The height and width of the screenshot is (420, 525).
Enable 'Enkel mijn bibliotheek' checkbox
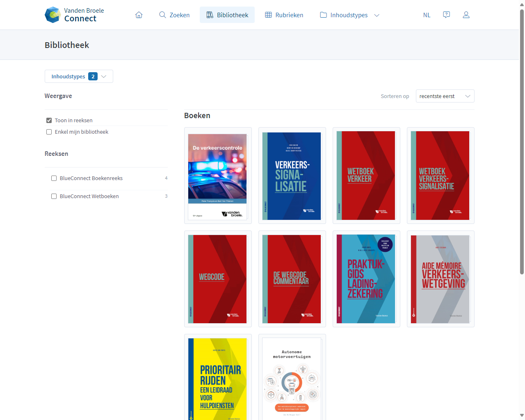[x=49, y=132]
